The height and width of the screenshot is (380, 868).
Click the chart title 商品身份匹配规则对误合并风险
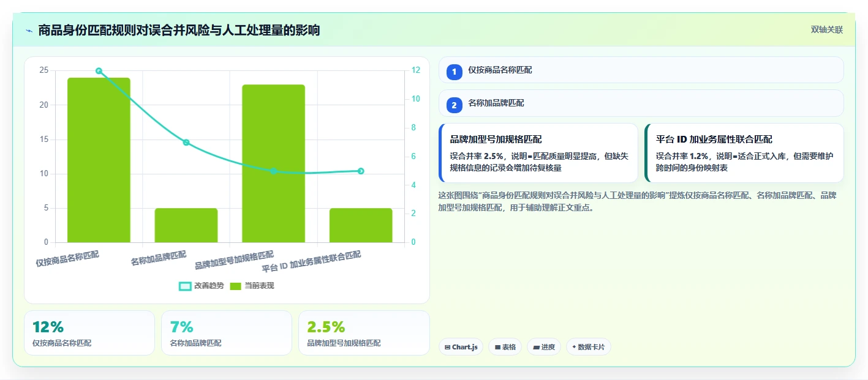click(x=179, y=30)
